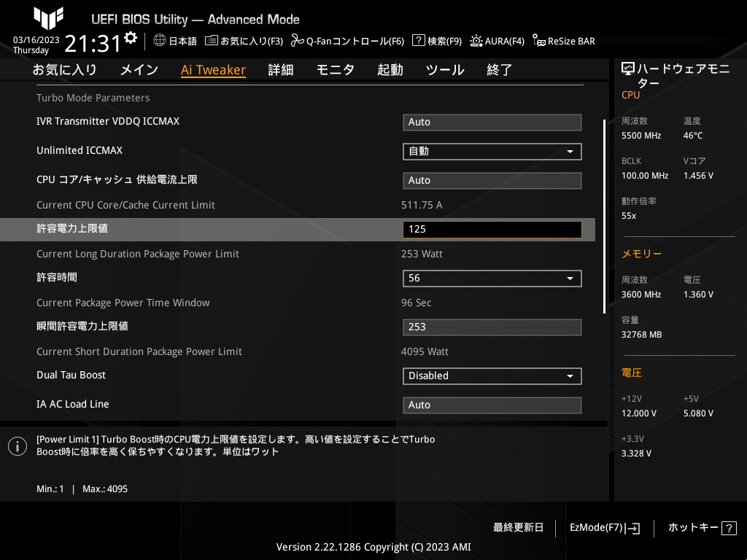Image resolution: width=747 pixels, height=560 pixels.
Task: Open the 詳細 tab
Action: click(281, 70)
